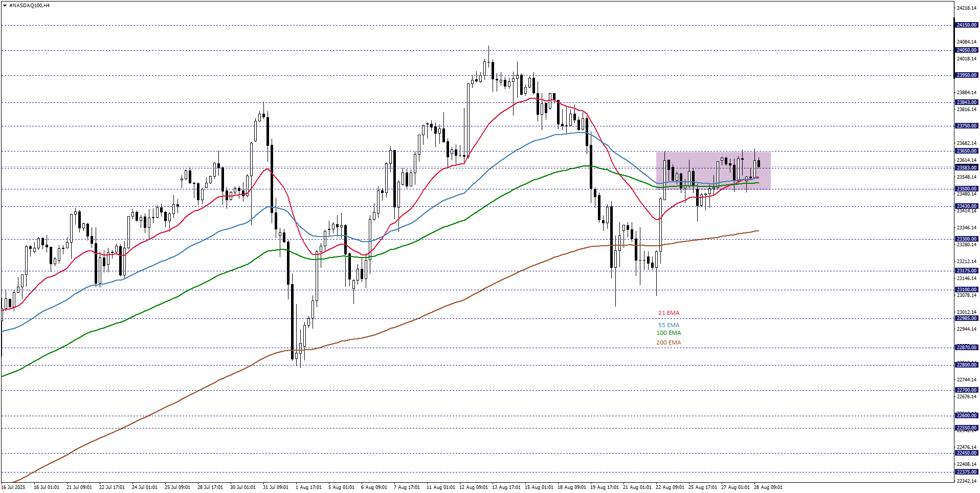Click the 24150.00 horizontal level price tag
The width and height of the screenshot is (980, 493).
point(966,25)
